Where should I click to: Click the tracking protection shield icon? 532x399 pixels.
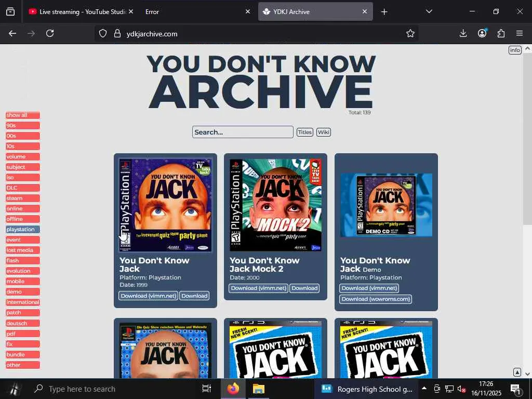(x=103, y=34)
